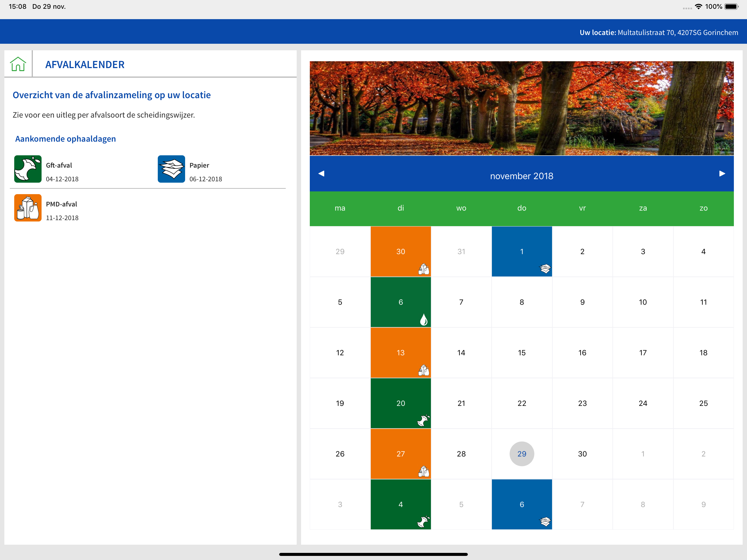Viewport: 747px width, 560px height.
Task: Select November 8 in the calendar
Action: coord(522,302)
